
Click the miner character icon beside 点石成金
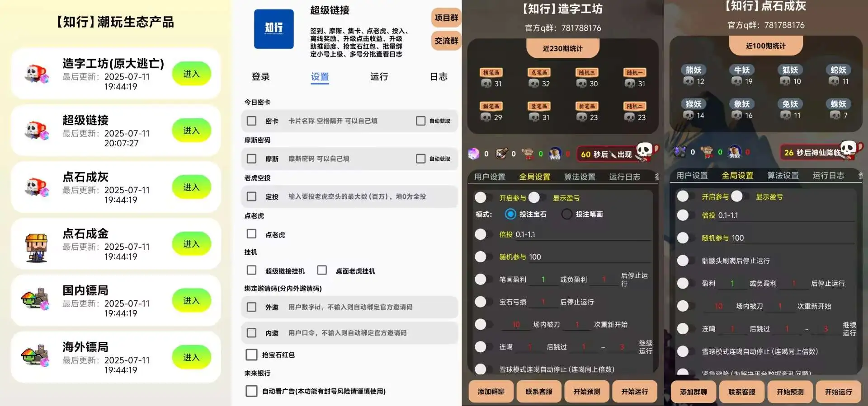[x=37, y=247]
